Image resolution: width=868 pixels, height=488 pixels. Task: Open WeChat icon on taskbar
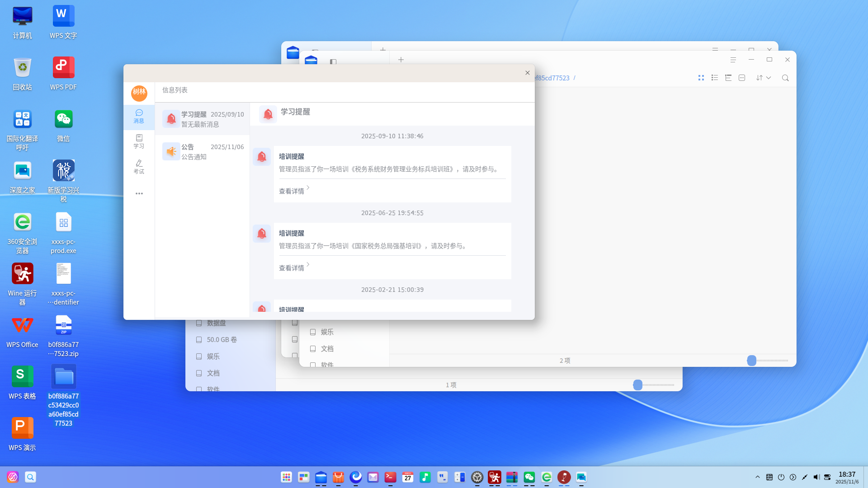coord(529,477)
